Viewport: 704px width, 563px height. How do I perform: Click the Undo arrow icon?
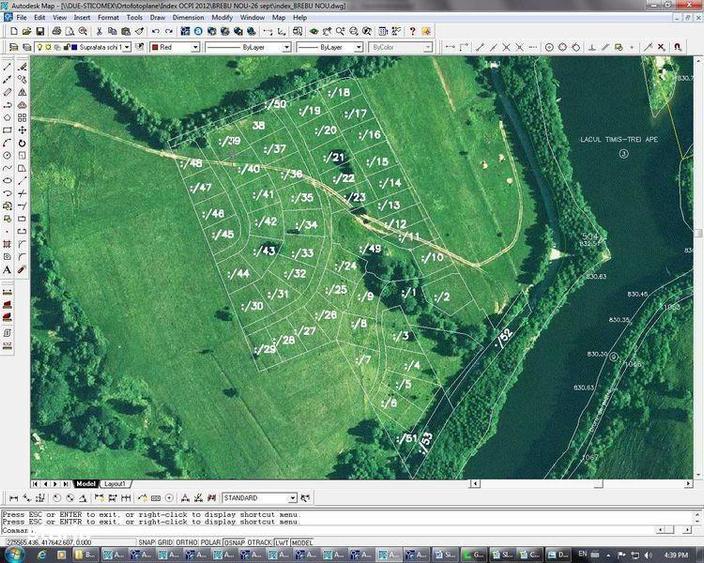(x=155, y=31)
